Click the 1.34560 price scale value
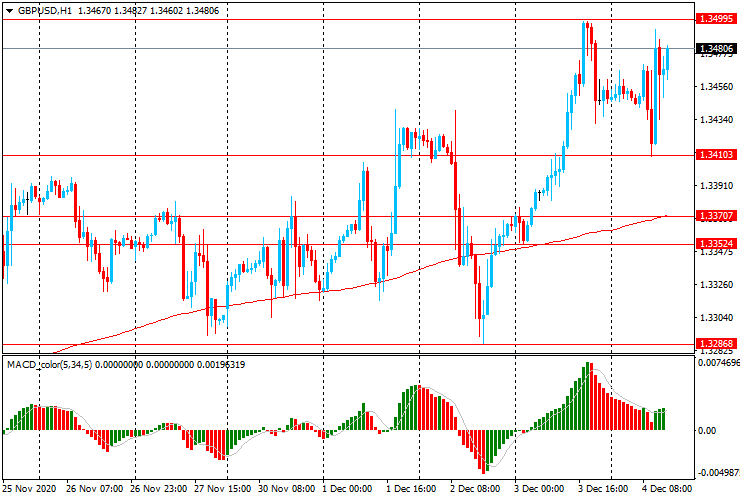Screen dimensions: 740x500 [x=716, y=87]
